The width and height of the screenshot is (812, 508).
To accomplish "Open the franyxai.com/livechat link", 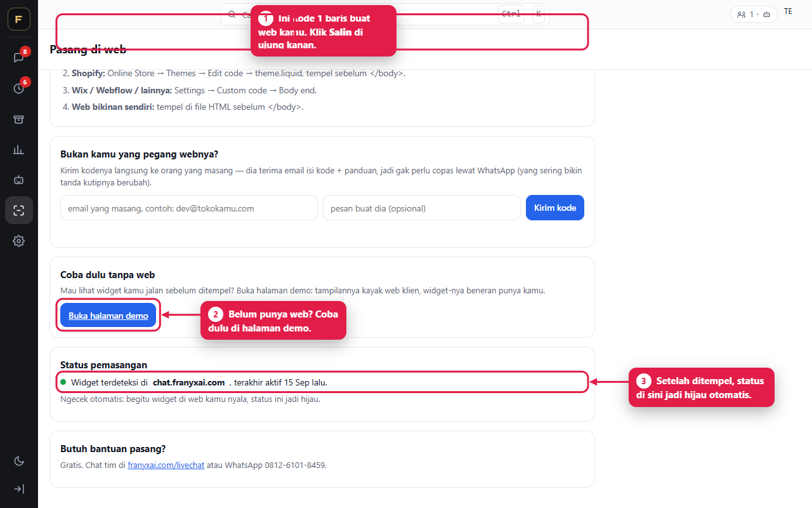I will [x=166, y=465].
